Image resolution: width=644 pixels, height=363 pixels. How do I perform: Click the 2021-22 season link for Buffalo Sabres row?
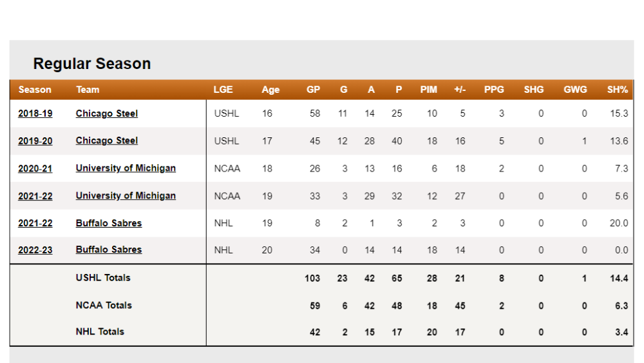(x=35, y=223)
